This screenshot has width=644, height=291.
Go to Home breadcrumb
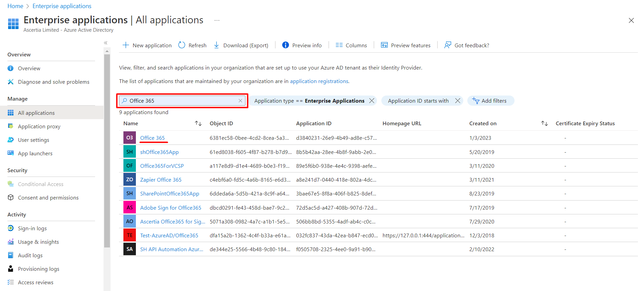point(16,6)
